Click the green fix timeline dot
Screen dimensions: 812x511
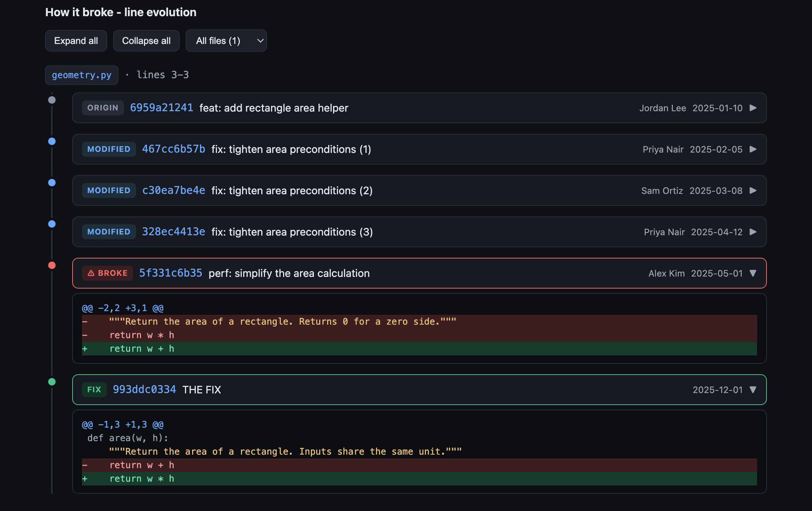click(x=52, y=382)
